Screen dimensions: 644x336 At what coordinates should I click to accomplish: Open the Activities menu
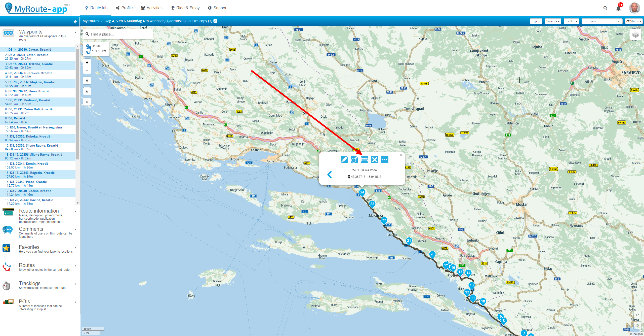(152, 8)
